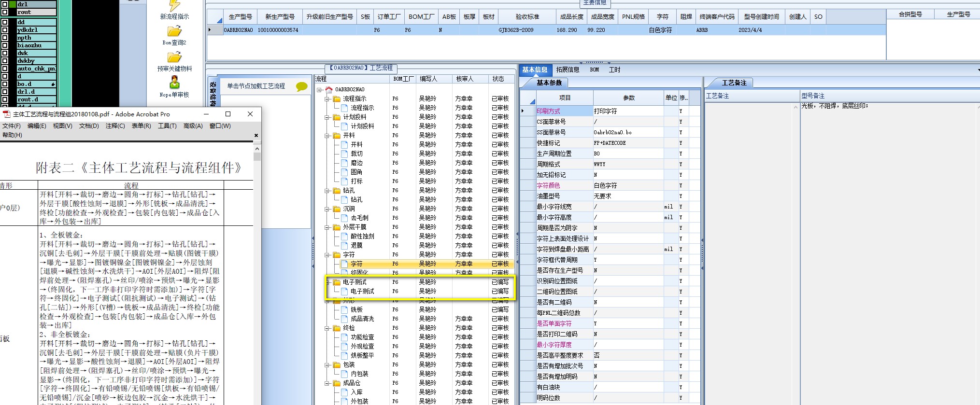Open the 帮助(H) menu in Acrobat

point(12,135)
